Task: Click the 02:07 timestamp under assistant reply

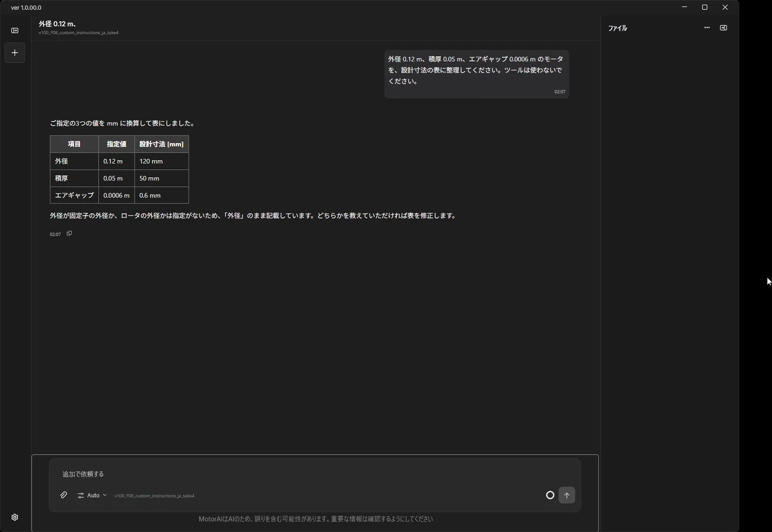Action: pyautogui.click(x=55, y=234)
